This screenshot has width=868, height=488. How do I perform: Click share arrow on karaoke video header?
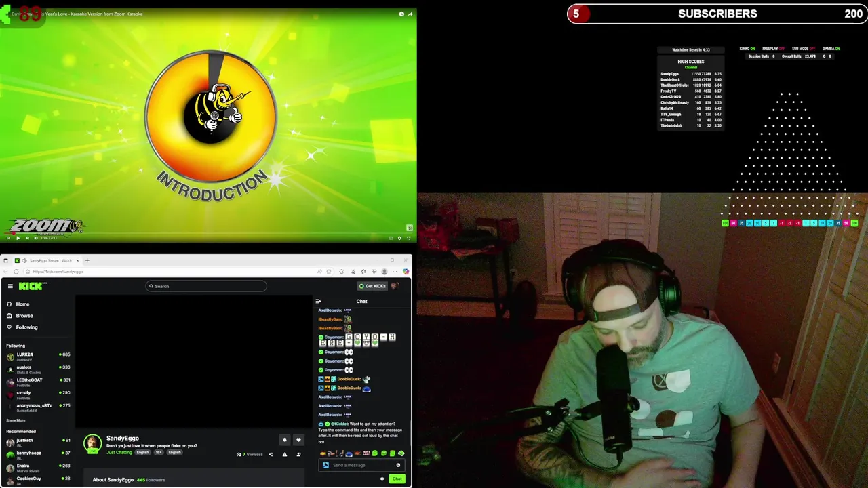click(410, 14)
